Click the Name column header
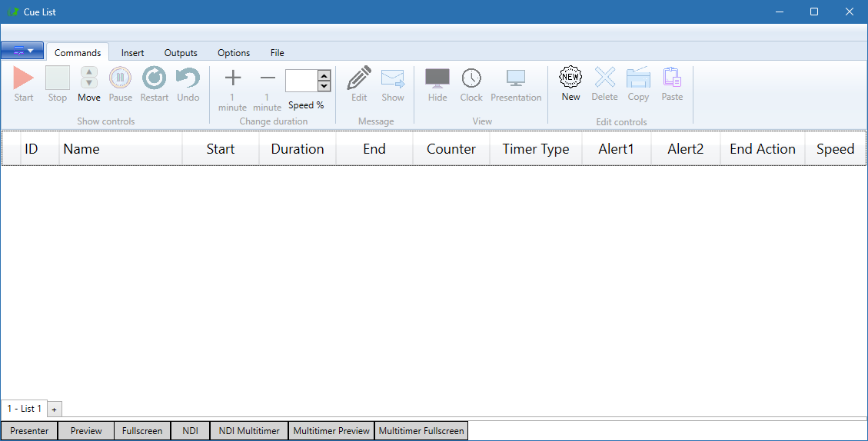This screenshot has width=868, height=441. [x=121, y=148]
